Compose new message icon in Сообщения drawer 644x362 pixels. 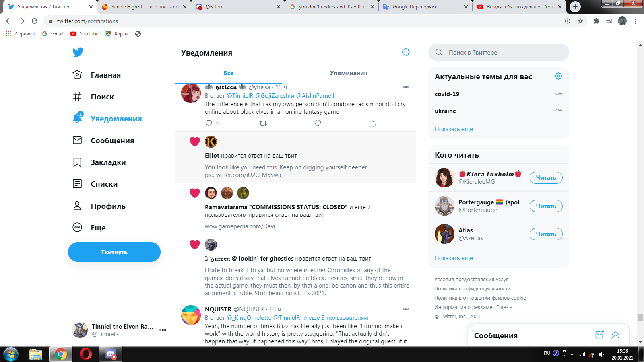(x=599, y=335)
